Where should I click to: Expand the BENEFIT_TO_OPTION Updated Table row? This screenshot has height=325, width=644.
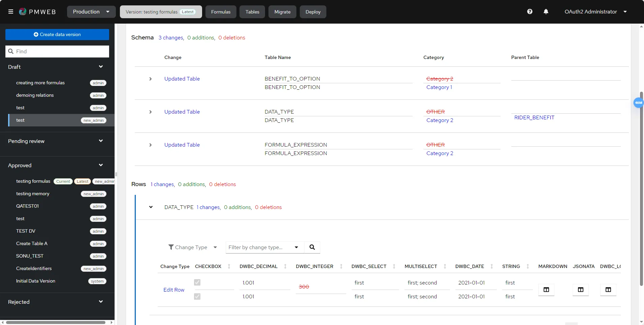tap(151, 79)
